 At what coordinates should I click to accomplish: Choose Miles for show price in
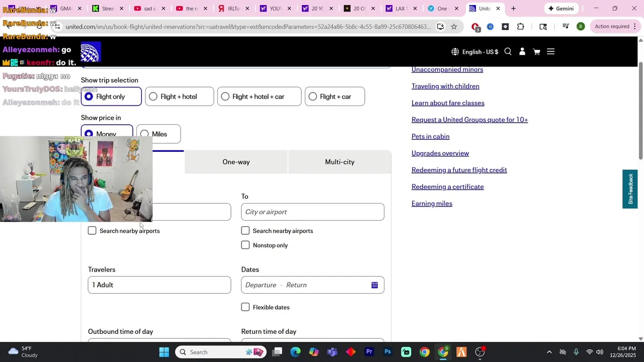[x=158, y=134]
